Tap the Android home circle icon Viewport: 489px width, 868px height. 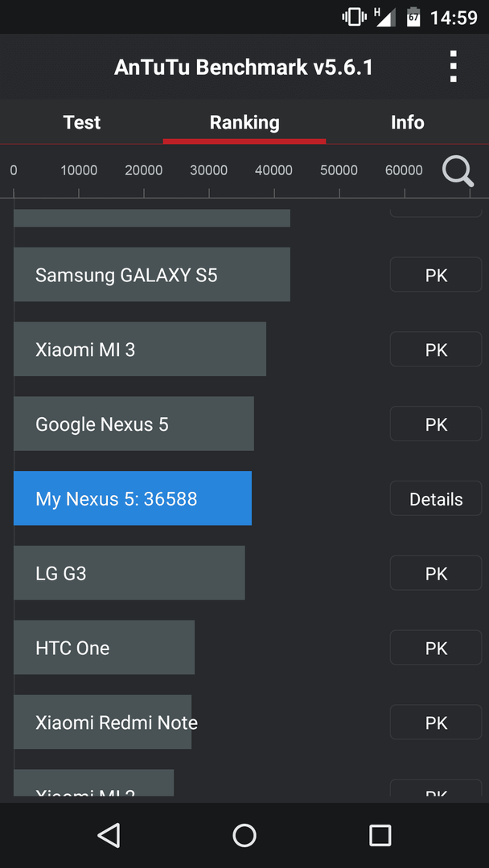pos(244,835)
